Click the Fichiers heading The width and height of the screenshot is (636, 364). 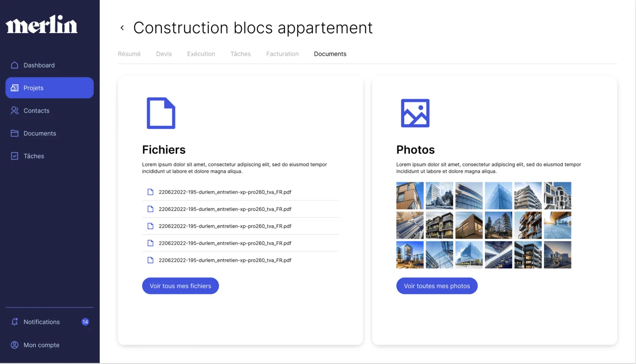point(164,149)
